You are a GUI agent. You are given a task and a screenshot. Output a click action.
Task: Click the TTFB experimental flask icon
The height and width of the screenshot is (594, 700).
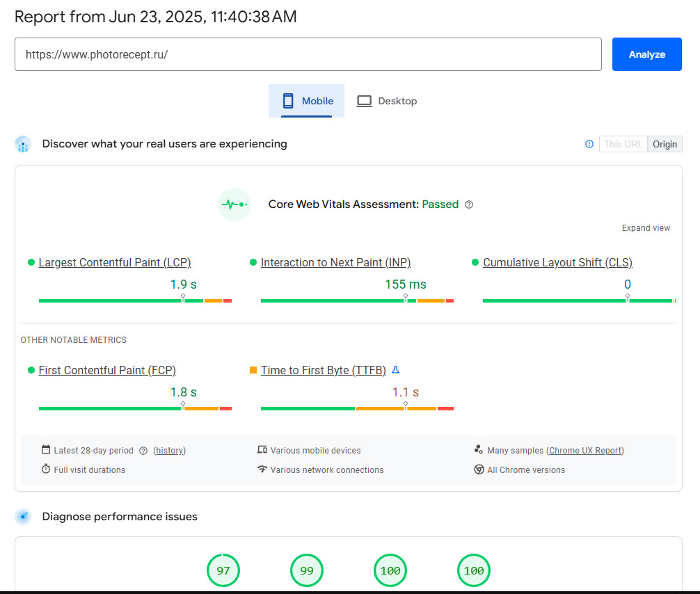click(x=396, y=370)
